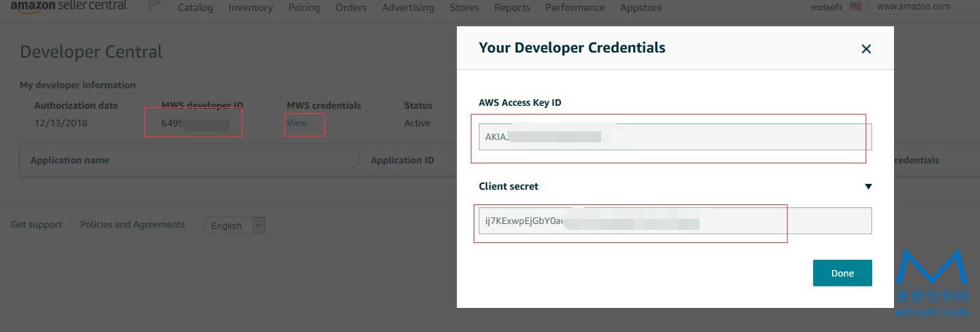Click the Application name column header
Image resolution: width=980 pixels, height=332 pixels.
pyautogui.click(x=70, y=161)
